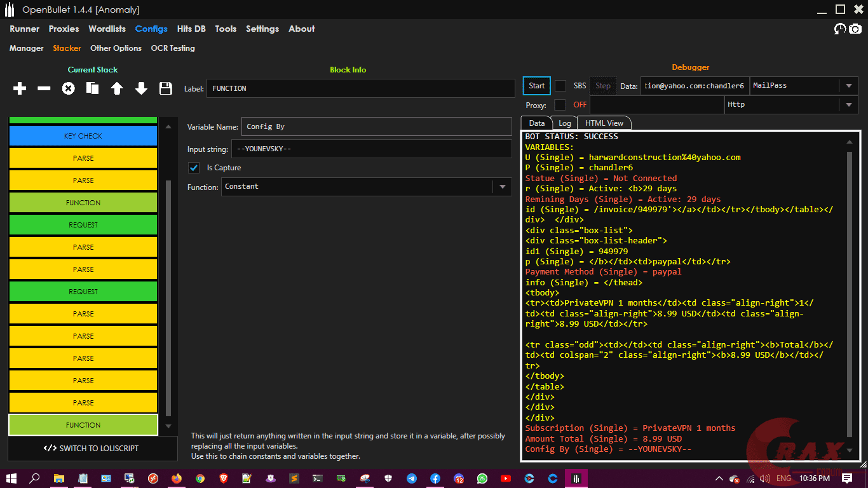Save the config with the floppy disk icon

[166, 89]
